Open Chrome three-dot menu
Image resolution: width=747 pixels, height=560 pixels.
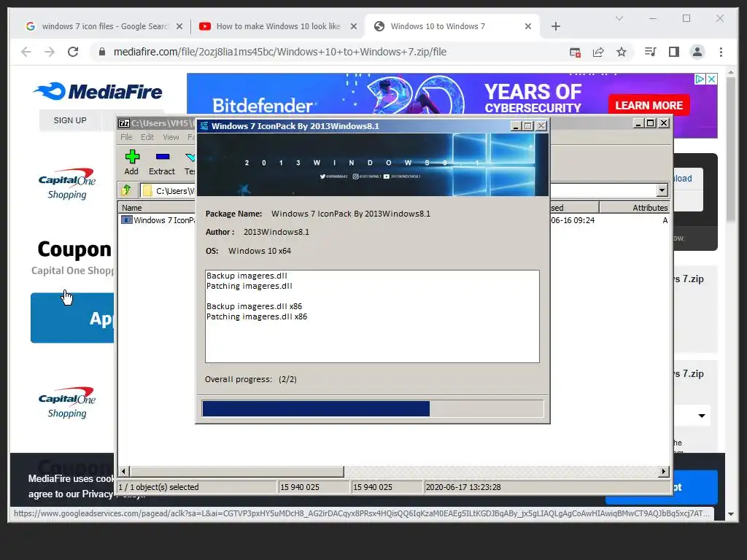click(721, 52)
